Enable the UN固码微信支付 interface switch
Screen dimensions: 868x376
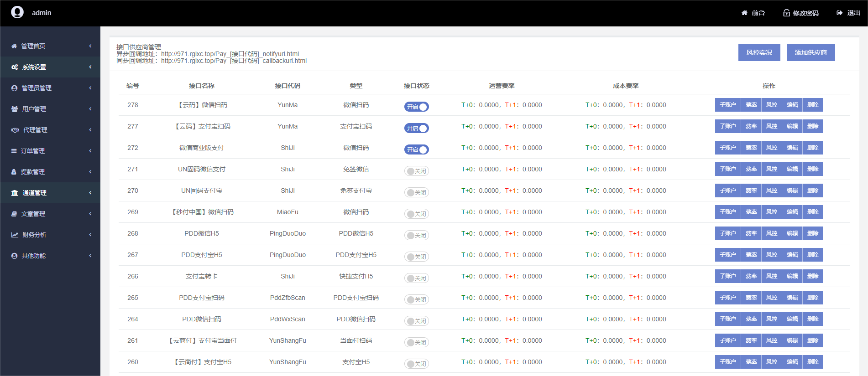pos(417,171)
